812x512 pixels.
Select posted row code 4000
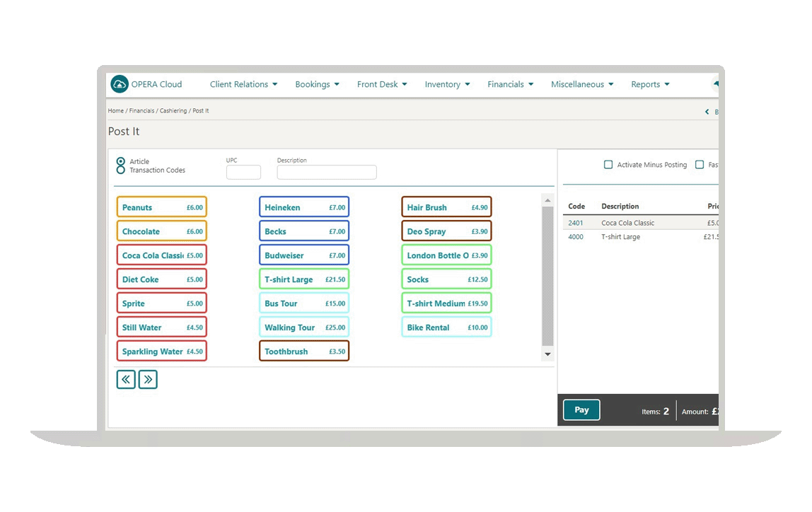(x=575, y=237)
